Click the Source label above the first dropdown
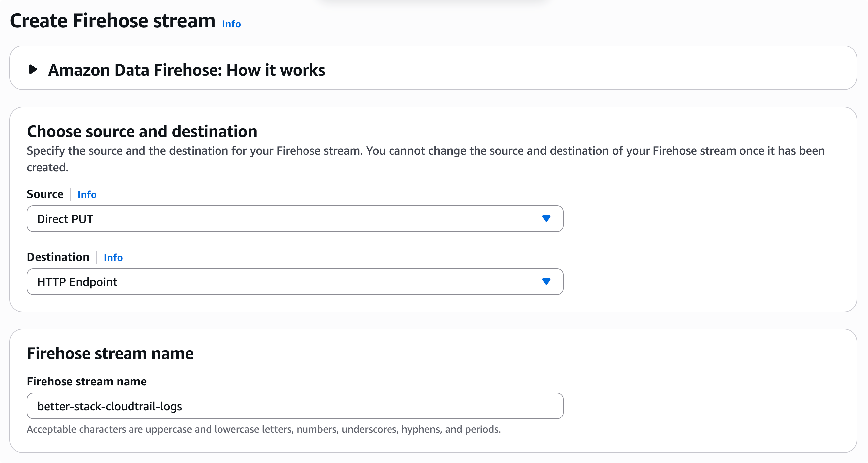This screenshot has width=868, height=463. point(45,194)
